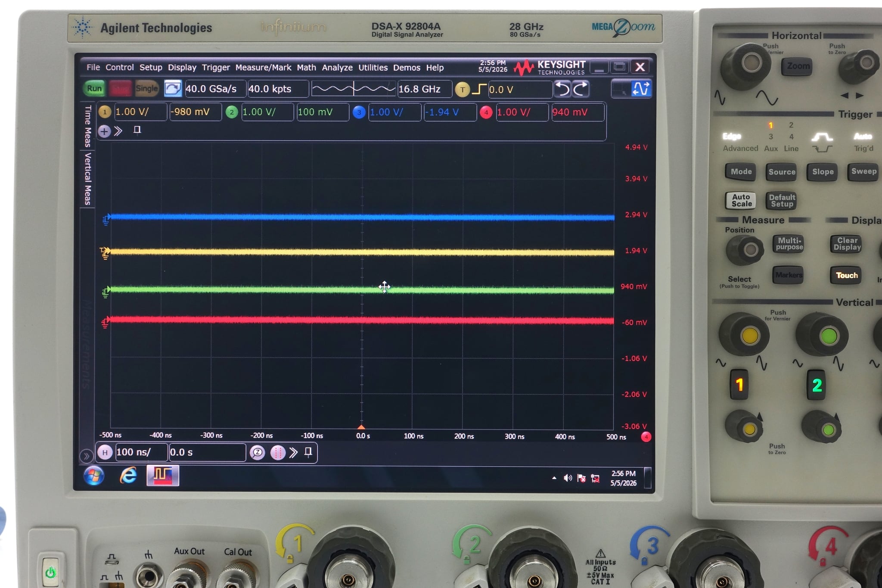
Task: Open the Analyze menu
Action: (337, 67)
